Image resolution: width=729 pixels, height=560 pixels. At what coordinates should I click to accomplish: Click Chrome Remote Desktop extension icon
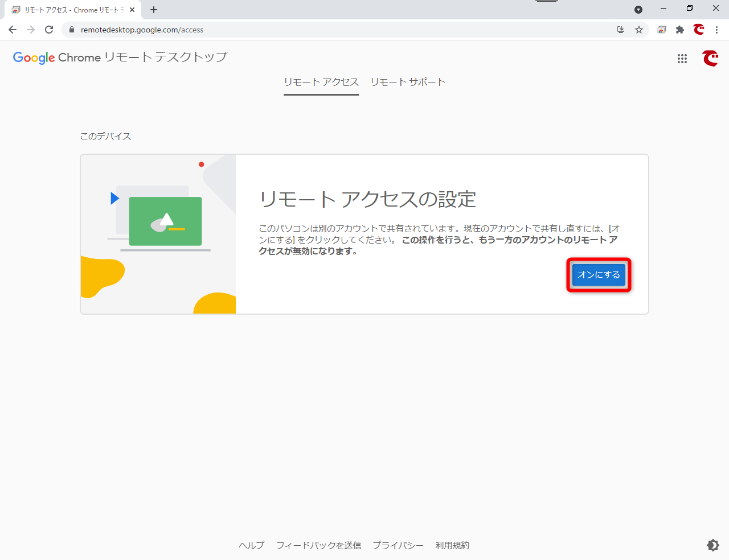[x=662, y=30]
